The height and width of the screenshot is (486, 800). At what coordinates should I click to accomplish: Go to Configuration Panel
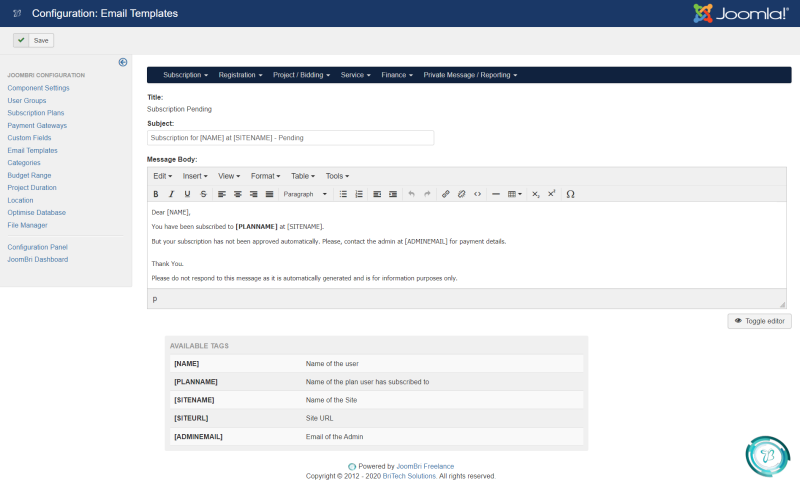tap(37, 247)
